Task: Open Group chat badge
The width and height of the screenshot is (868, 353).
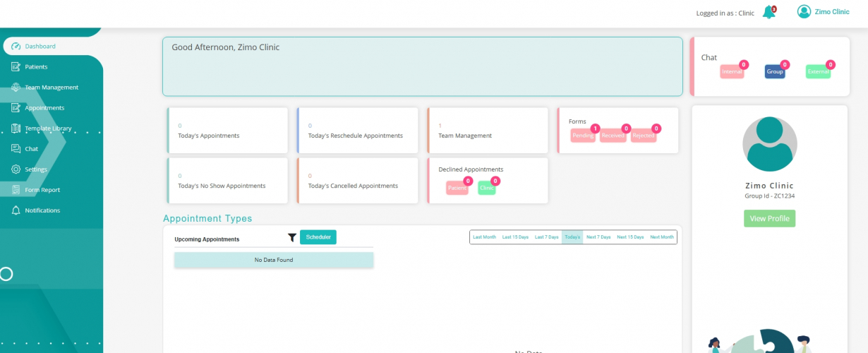Action: [x=775, y=71]
